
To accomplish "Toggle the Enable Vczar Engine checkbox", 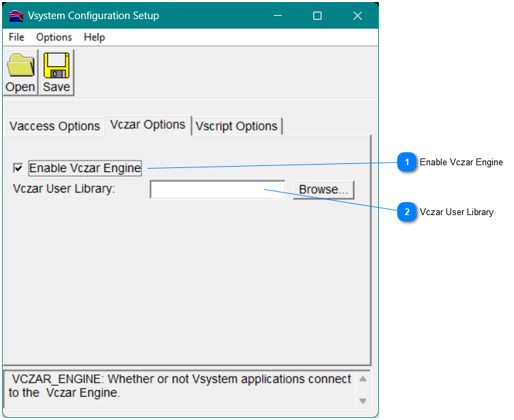I will tap(18, 168).
